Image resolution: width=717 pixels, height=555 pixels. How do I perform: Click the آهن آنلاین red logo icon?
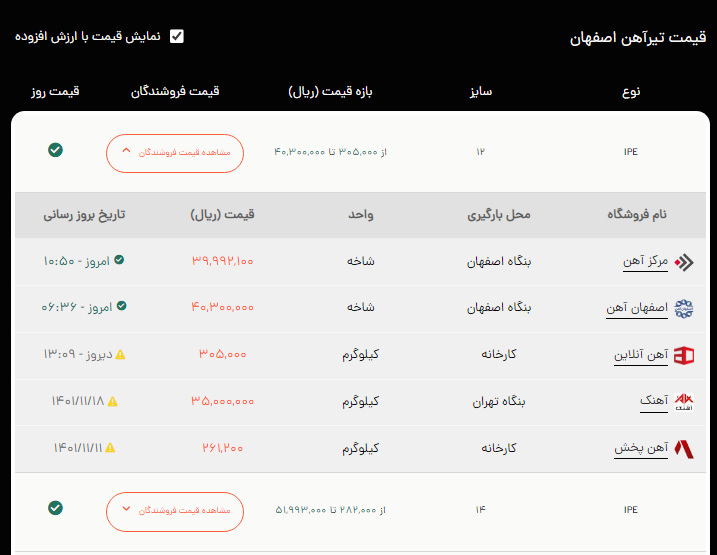[684, 356]
